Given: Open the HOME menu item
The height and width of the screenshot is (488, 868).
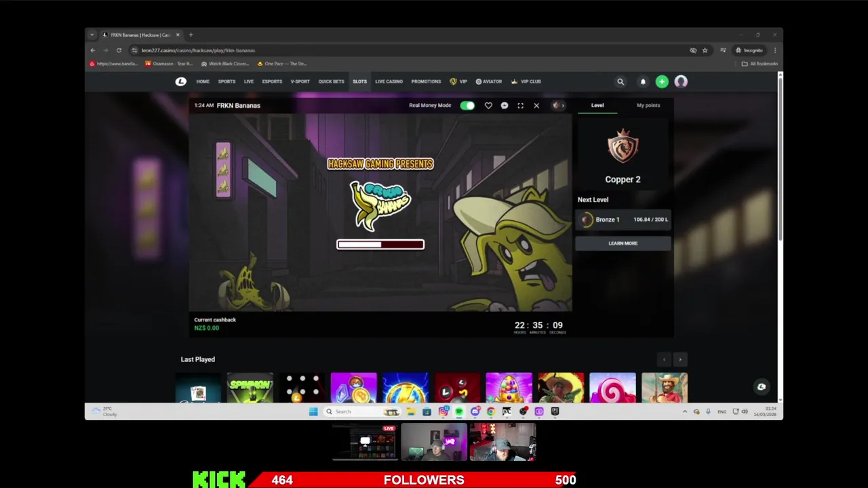Looking at the screenshot, I should coord(203,81).
